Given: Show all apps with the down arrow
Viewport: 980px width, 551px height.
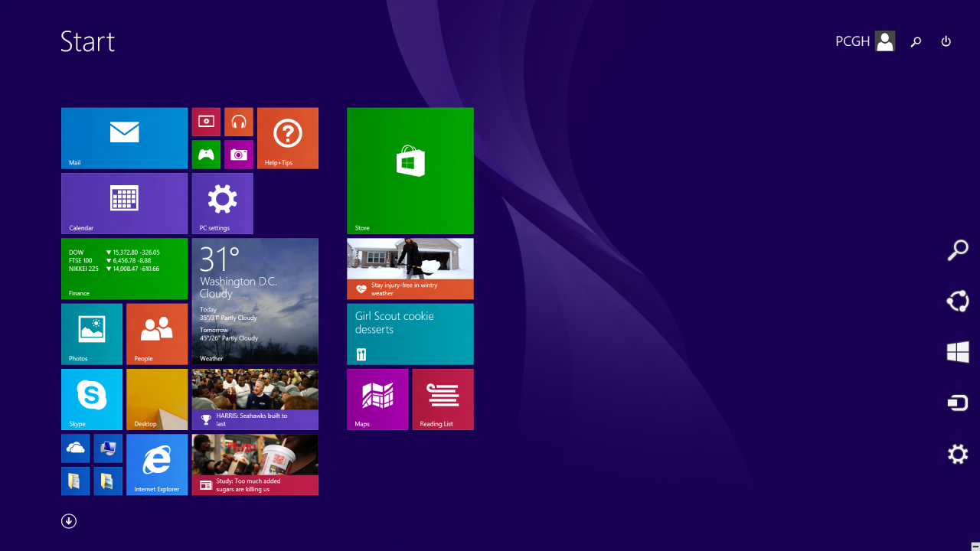Looking at the screenshot, I should (x=69, y=521).
